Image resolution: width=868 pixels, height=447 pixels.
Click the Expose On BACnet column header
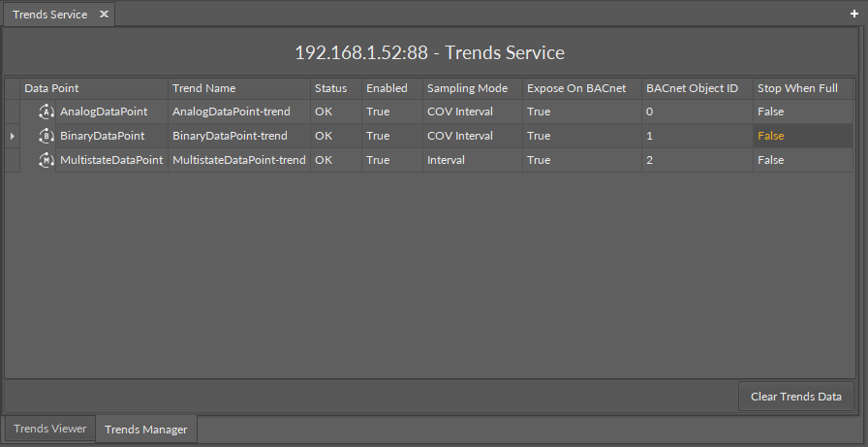pos(575,88)
